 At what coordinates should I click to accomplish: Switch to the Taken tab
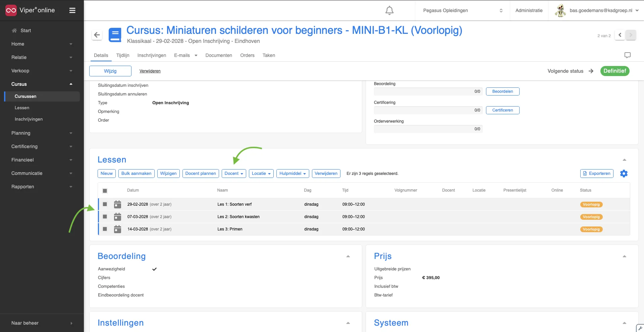[x=269, y=55]
